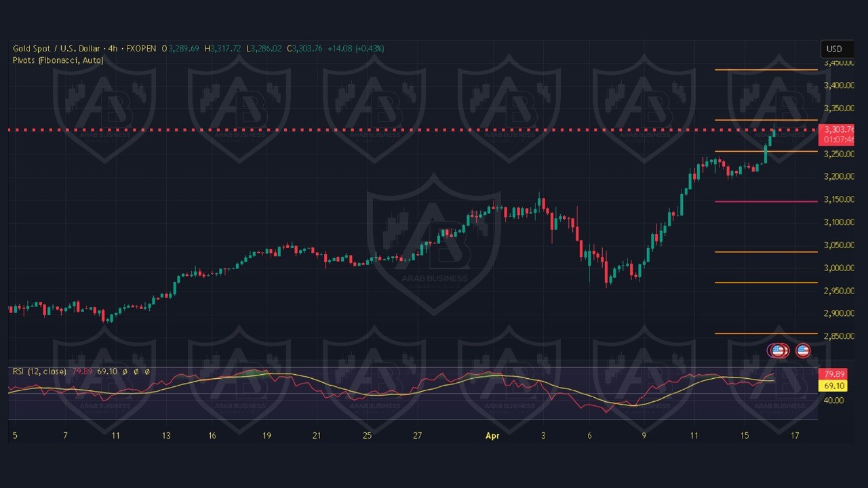868x488 pixels.
Task: Click date 15 on the time axis
Action: (745, 436)
